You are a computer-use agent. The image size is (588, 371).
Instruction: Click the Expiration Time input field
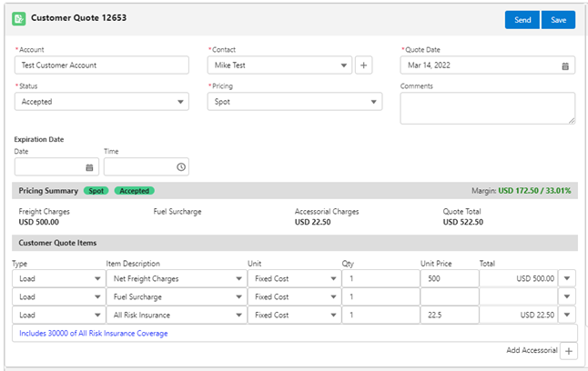(x=147, y=166)
